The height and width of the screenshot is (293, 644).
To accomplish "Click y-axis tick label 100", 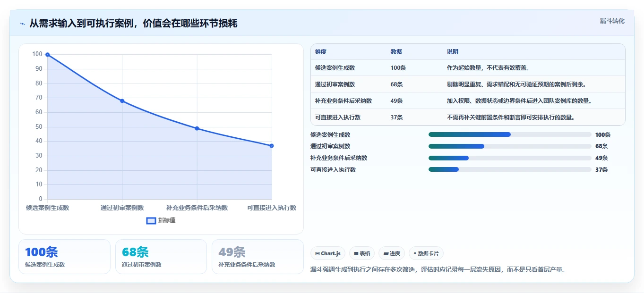I will point(37,54).
